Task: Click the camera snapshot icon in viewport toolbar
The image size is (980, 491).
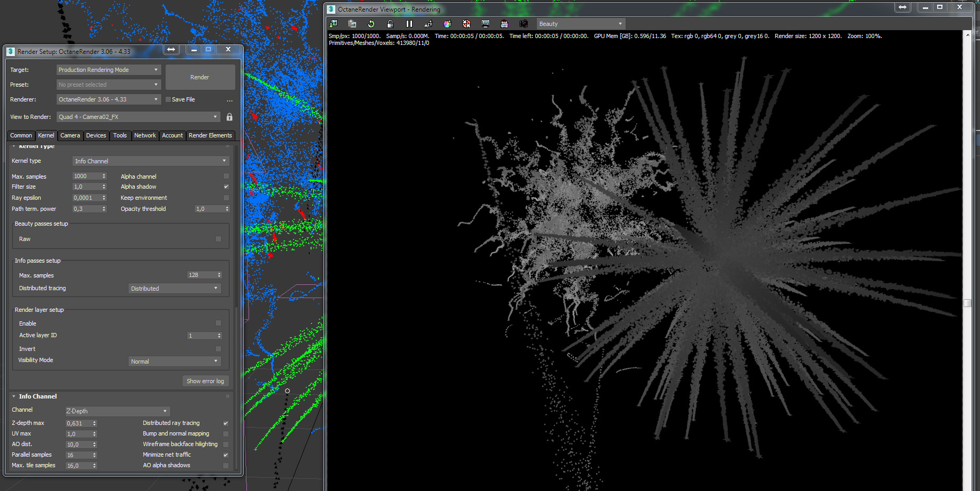Action: 524,24
